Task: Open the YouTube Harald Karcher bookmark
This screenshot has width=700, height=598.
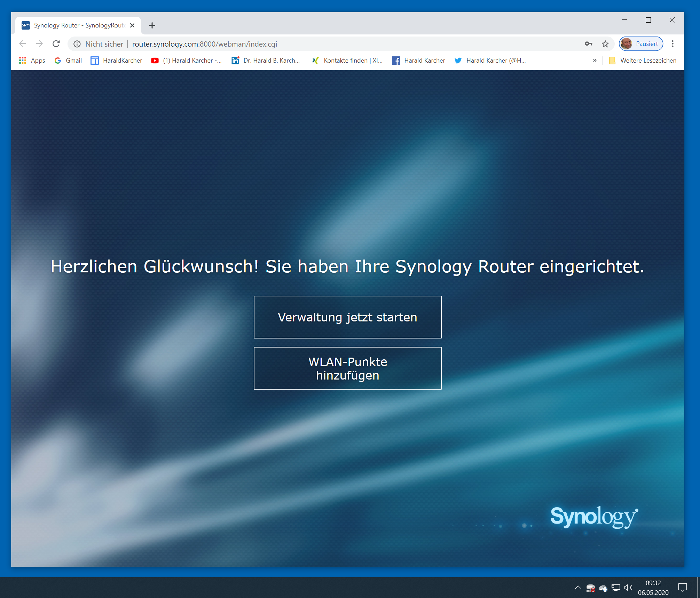Action: pos(187,61)
